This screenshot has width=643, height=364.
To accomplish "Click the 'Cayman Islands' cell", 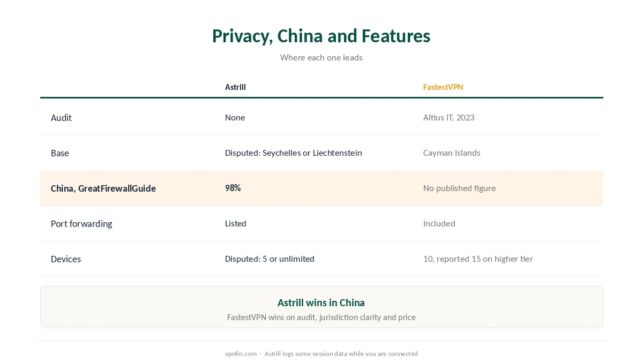I will point(452,153).
